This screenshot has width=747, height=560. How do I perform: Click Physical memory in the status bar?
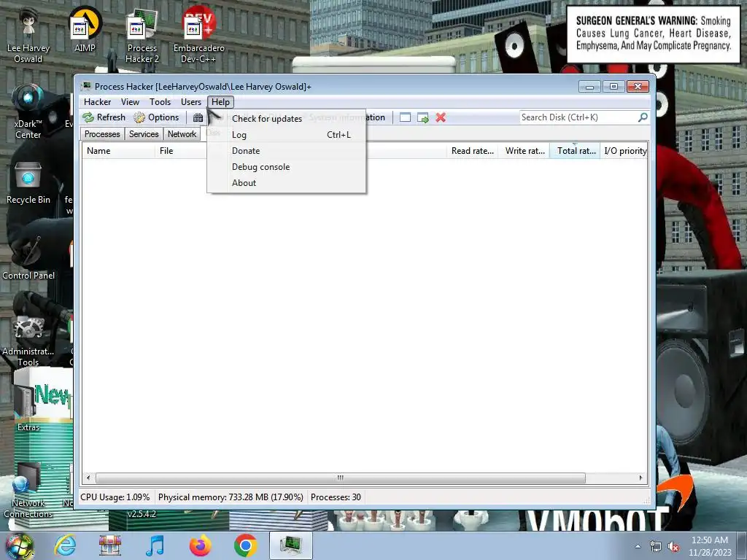point(231,497)
